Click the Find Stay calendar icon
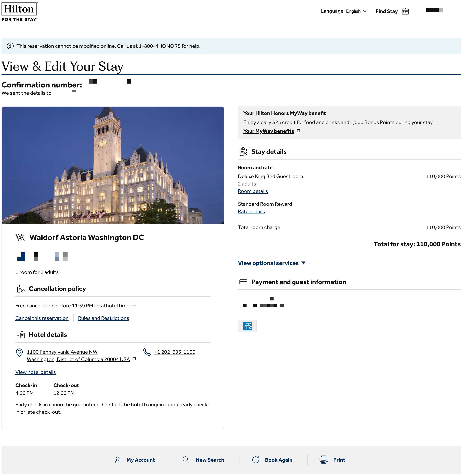 (x=405, y=11)
